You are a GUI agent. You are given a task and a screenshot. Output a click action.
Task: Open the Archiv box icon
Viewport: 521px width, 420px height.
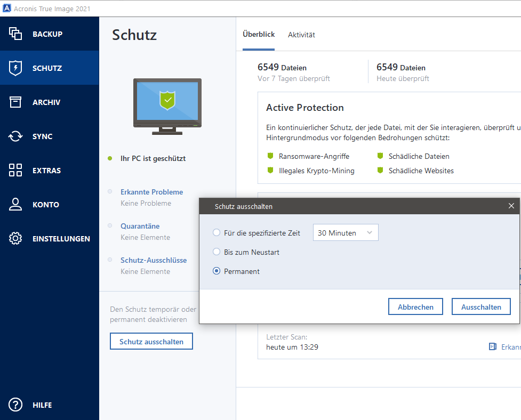click(15, 102)
